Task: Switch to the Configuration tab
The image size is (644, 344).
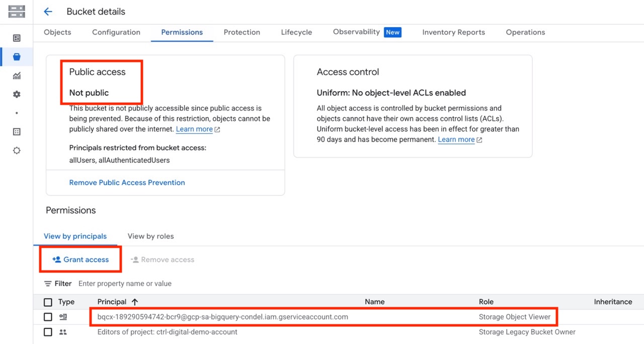Action: pyautogui.click(x=116, y=32)
